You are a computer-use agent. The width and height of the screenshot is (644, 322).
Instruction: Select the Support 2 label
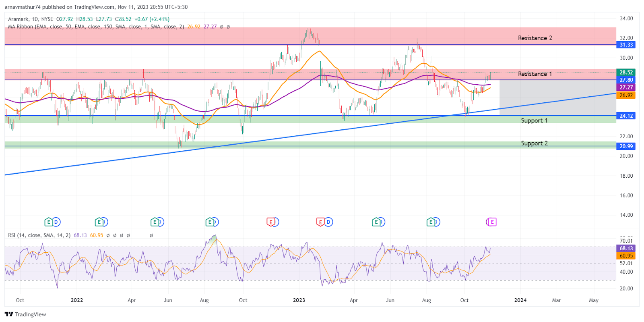[x=534, y=143]
